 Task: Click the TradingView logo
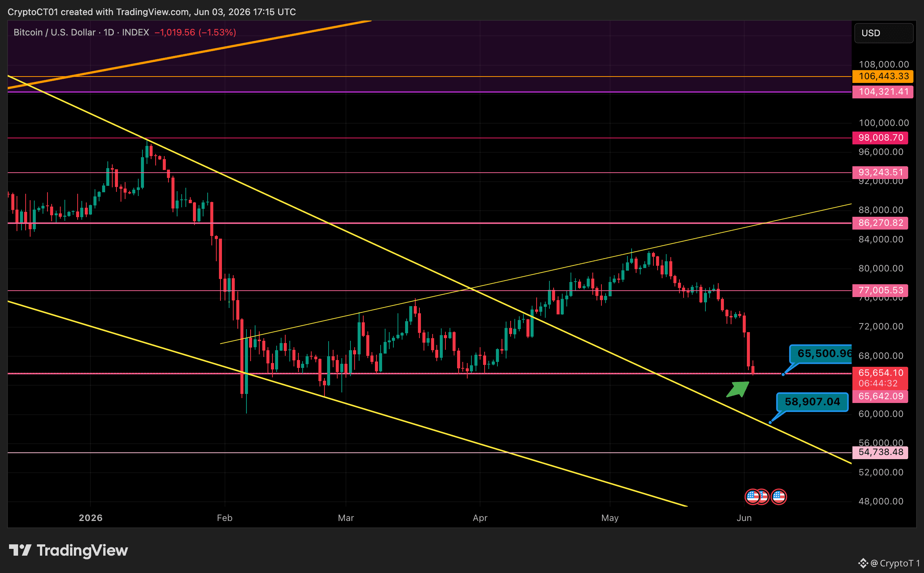click(69, 550)
